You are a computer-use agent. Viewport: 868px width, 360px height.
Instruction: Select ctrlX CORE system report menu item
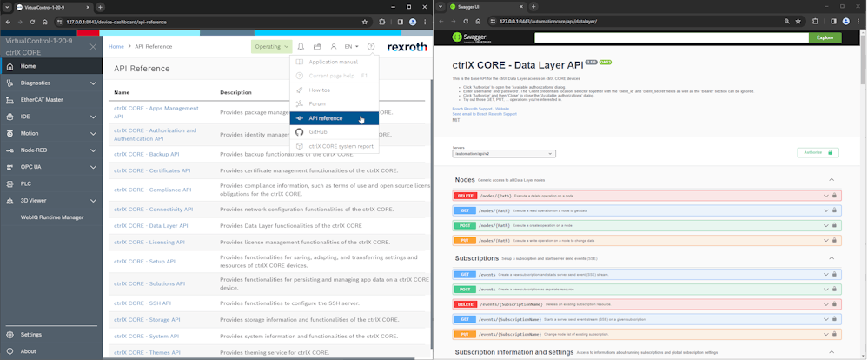click(335, 146)
